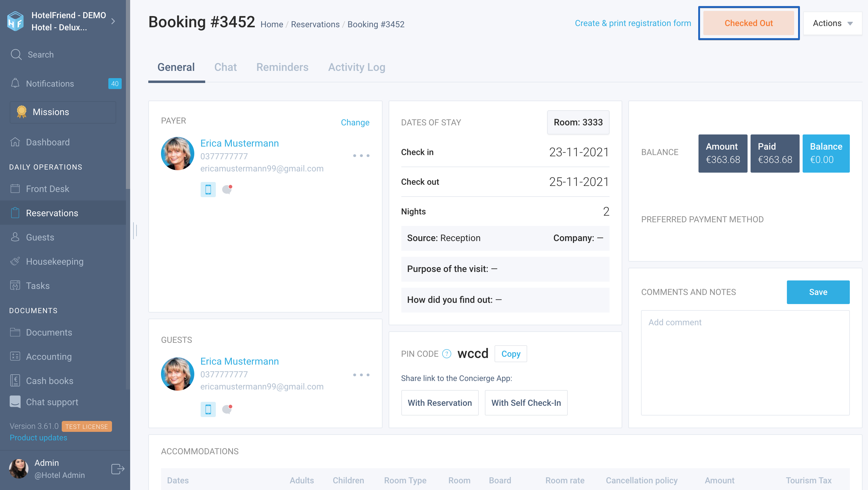This screenshot has height=490, width=868.
Task: Switch to the General tab
Action: point(176,67)
